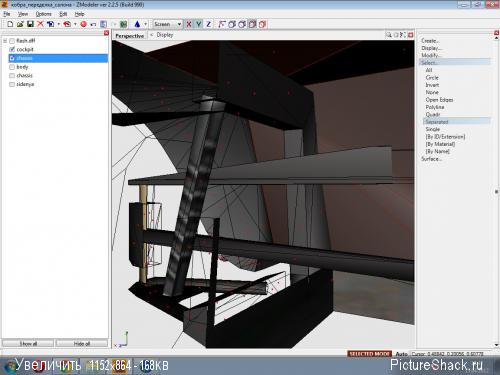Click the Save floppy disk icon
Image resolution: width=500 pixels, height=375 pixels.
pos(30,24)
